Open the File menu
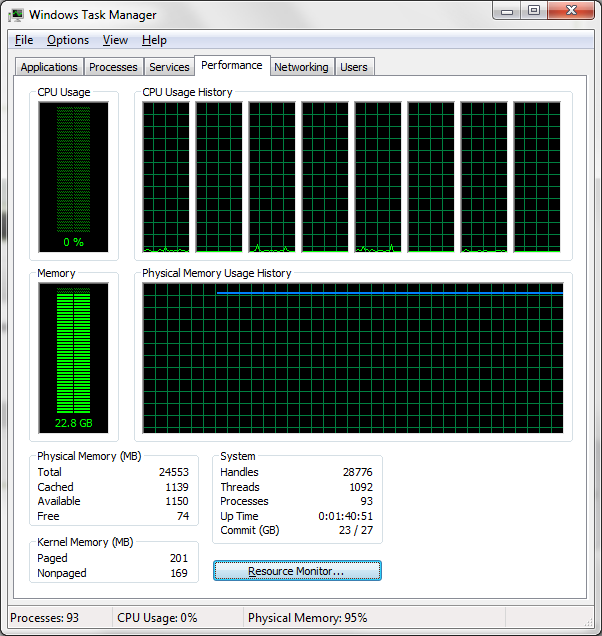Screen dimensions: 602x636 click(24, 40)
